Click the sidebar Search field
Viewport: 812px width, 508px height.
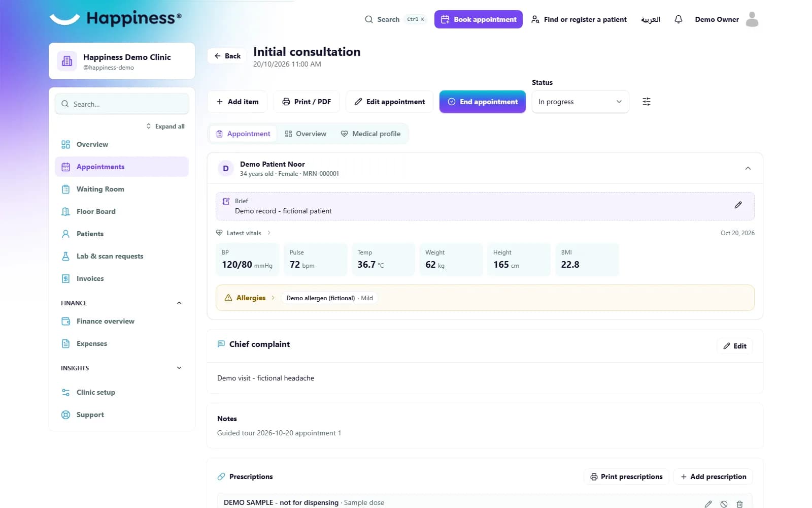pos(122,104)
